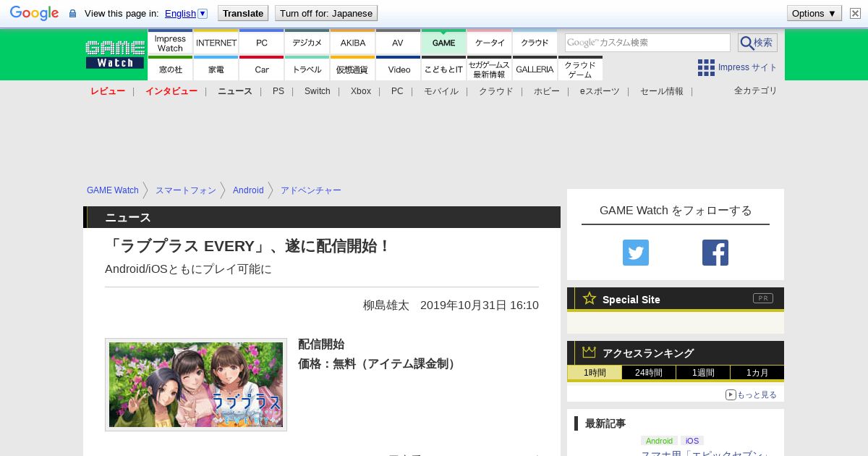This screenshot has height=456, width=868.
Task: Open the 窓の杜 tab
Action: [x=170, y=69]
